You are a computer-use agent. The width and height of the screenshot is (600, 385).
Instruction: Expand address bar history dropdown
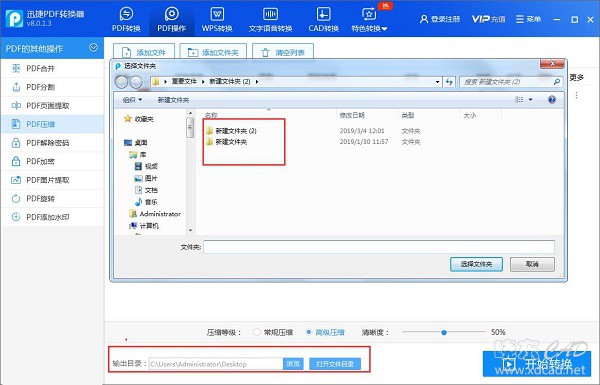tap(437, 82)
